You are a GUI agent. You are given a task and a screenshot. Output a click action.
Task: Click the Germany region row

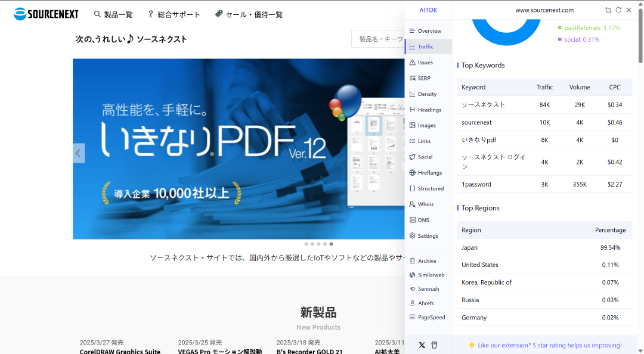[x=544, y=318]
